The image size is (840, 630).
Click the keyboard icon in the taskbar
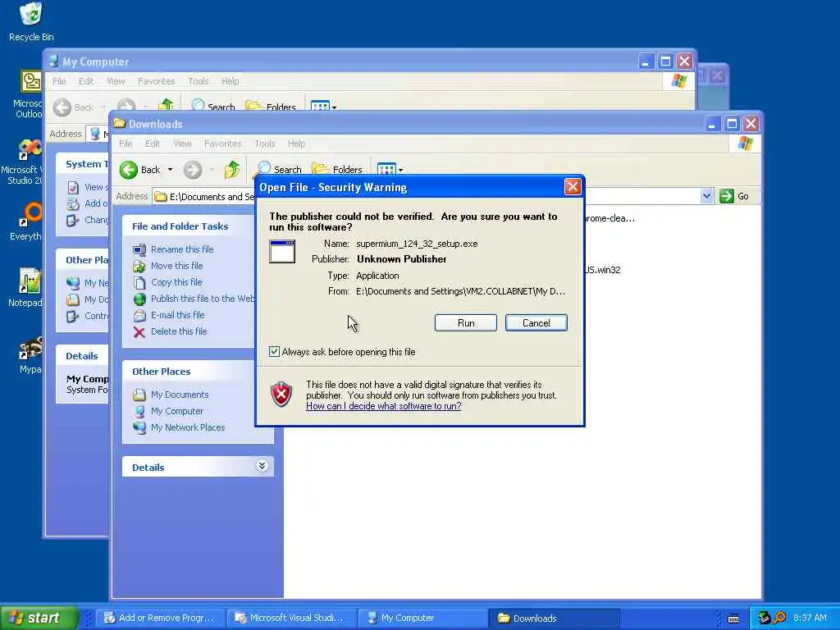pyautogui.click(x=734, y=619)
